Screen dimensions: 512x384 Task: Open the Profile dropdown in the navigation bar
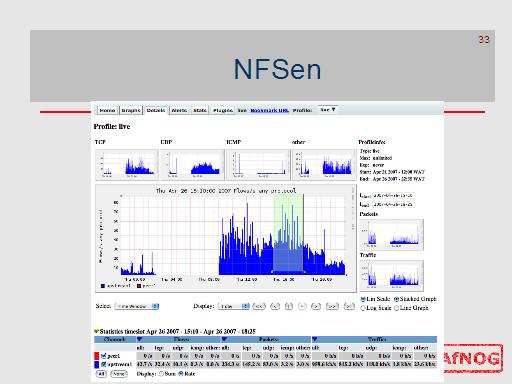[x=328, y=109]
